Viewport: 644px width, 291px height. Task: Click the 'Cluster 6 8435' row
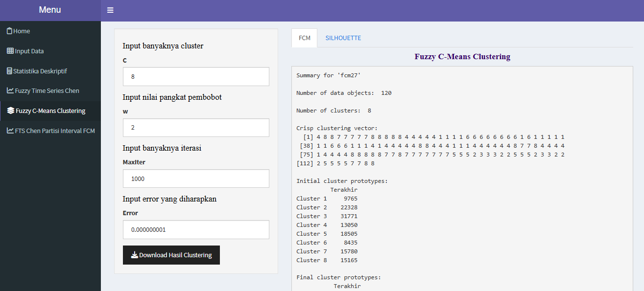[327, 243]
